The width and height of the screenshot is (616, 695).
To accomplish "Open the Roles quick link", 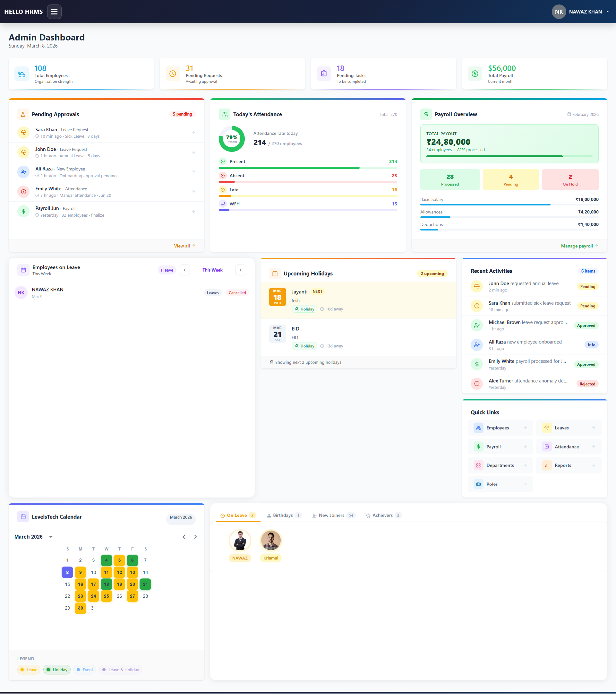I will click(x=500, y=484).
